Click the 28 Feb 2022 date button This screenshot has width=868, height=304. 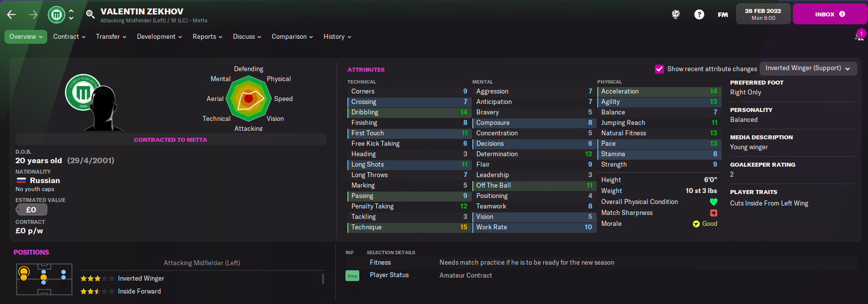click(763, 14)
